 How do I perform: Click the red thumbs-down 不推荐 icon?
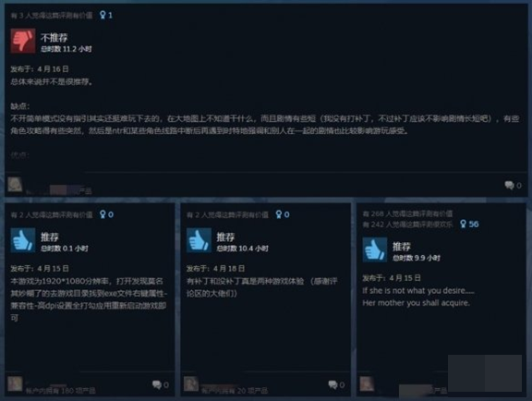tap(23, 41)
